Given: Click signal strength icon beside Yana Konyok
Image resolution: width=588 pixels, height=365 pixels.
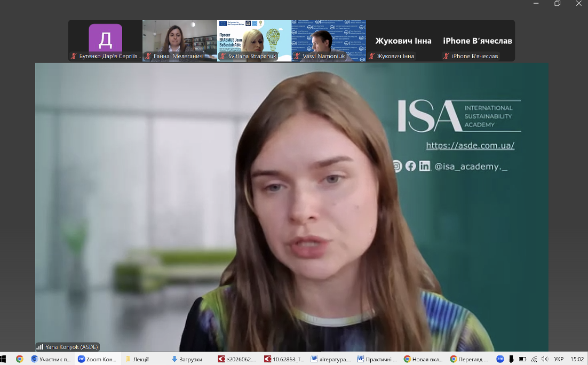Looking at the screenshot, I should click(x=39, y=347).
